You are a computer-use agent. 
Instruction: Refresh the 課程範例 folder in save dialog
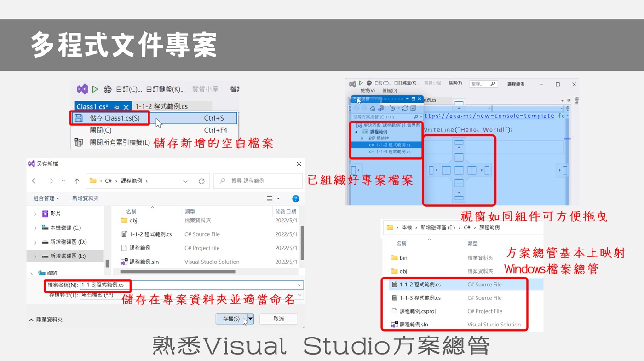click(201, 181)
